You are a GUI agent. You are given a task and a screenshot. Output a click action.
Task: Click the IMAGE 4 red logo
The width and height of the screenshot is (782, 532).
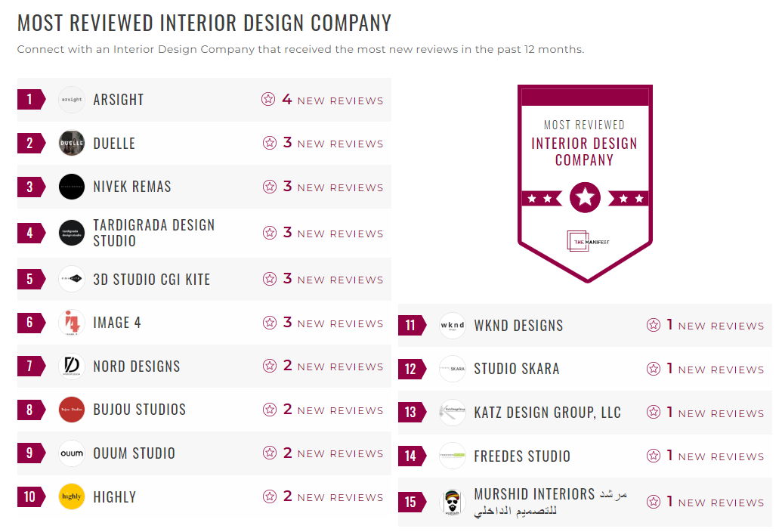pyautogui.click(x=71, y=323)
